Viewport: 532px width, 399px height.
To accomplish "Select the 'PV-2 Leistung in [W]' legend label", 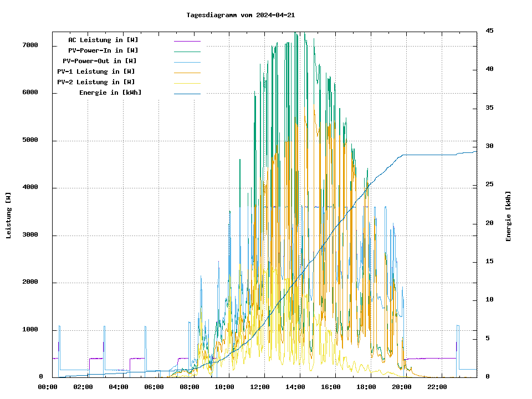I will coord(96,82).
